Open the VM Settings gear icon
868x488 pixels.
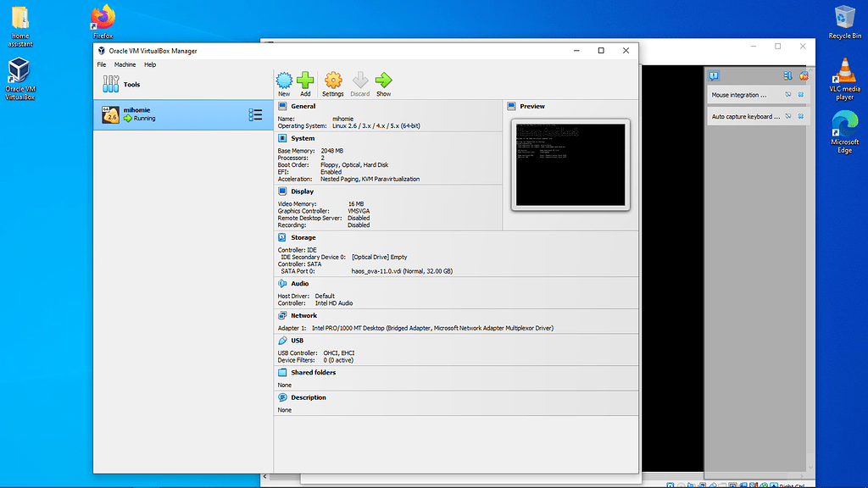(332, 80)
